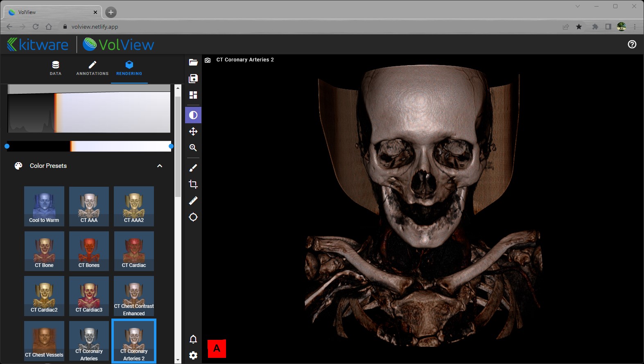This screenshot has height=364, width=644.
Task: Select the ruler measurement tool
Action: pos(193,201)
